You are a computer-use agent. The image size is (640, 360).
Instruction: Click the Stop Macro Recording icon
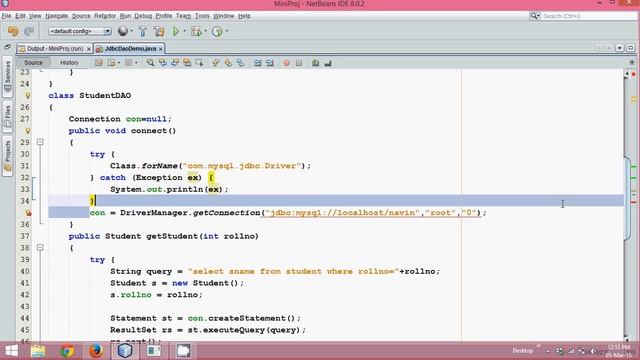[299, 63]
